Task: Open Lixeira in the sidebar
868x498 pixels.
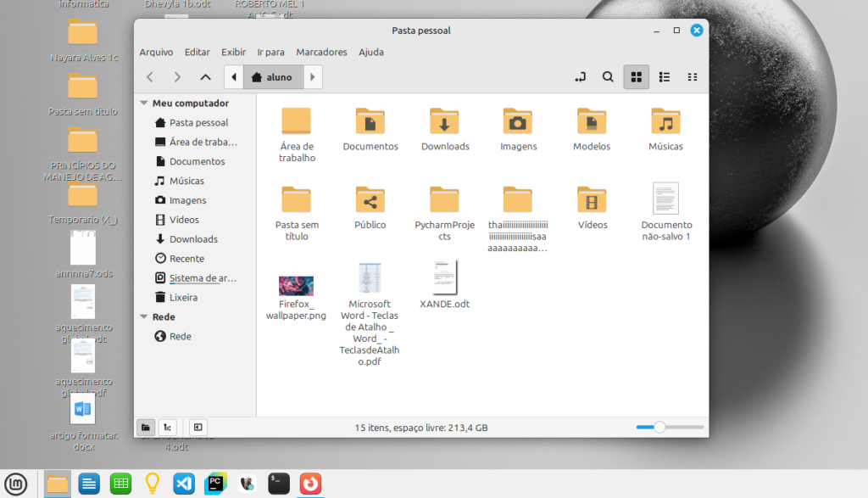Action: [183, 298]
